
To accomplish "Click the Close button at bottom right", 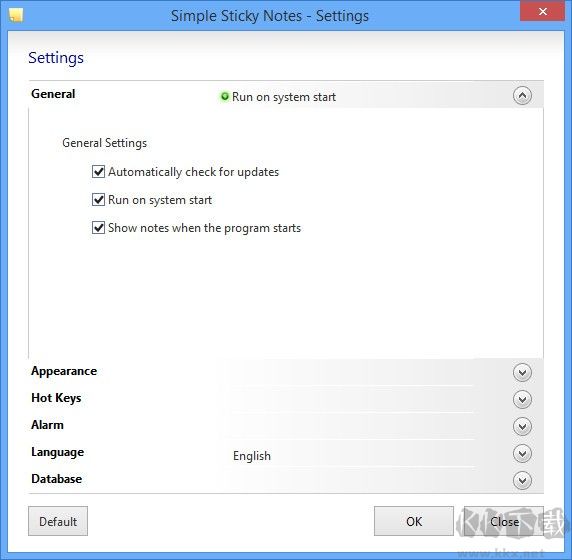I will (504, 521).
